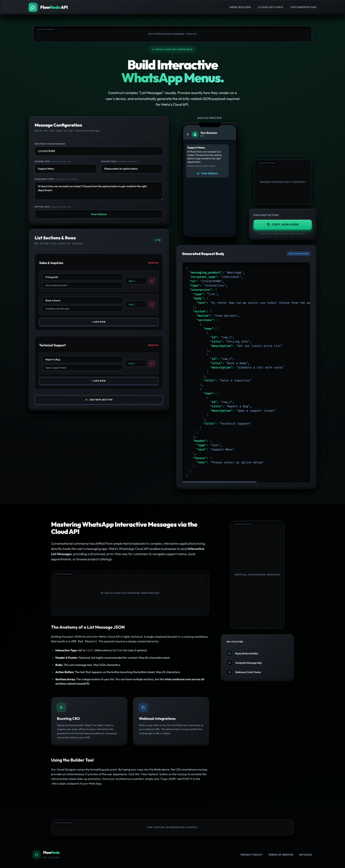Click the horizontal scrollbar of JSON code panel
This screenshot has height=868, width=345.
click(x=220, y=481)
